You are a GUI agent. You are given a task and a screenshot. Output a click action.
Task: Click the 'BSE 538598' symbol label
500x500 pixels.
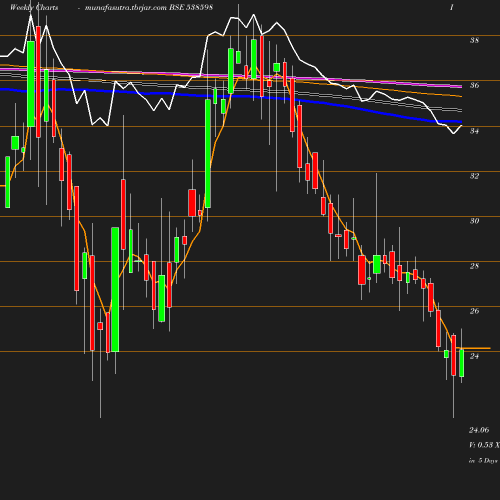point(191,7)
